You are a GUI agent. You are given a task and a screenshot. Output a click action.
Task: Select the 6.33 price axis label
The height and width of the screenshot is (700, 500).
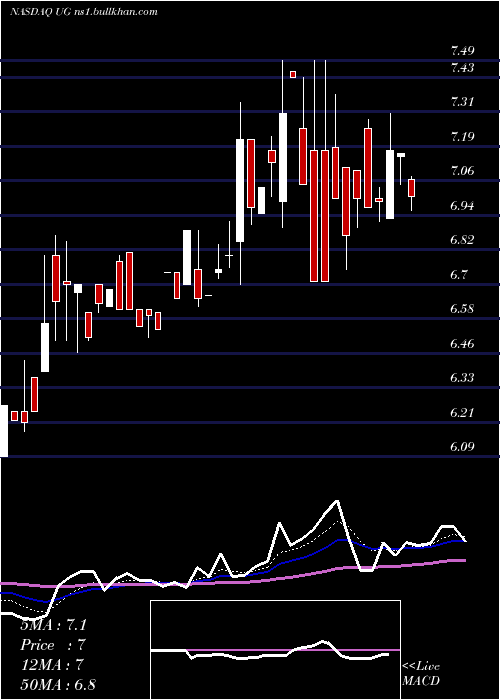(x=462, y=378)
